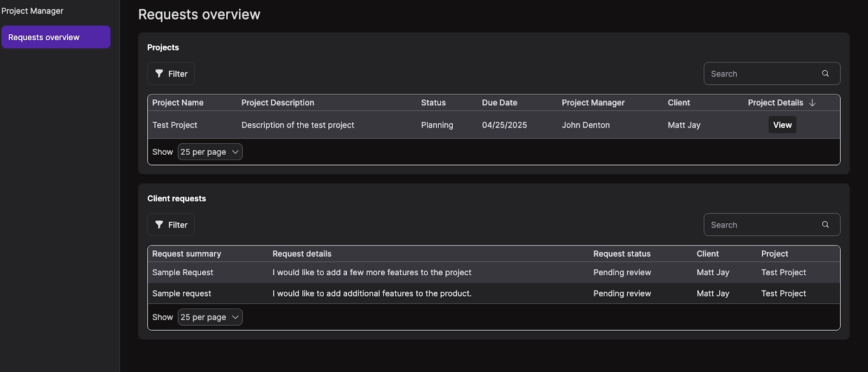Click Pending review in 'product' request row

622,293
